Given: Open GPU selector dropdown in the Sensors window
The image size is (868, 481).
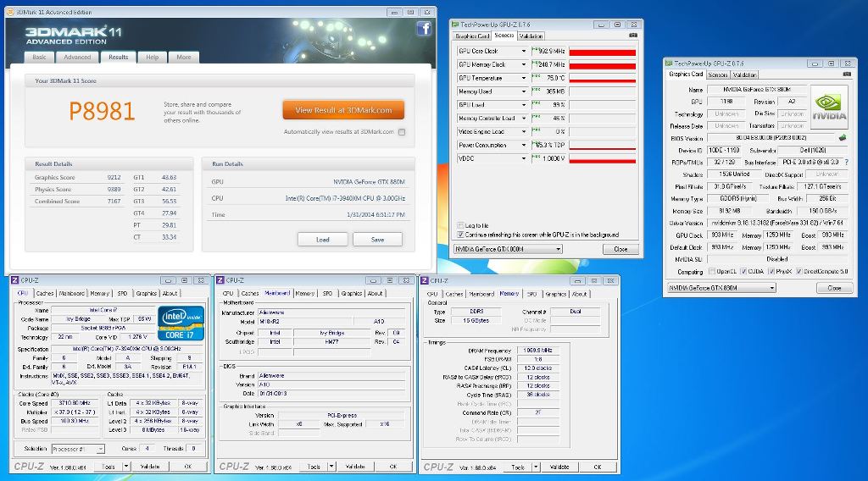Looking at the screenshot, I should click(x=558, y=249).
